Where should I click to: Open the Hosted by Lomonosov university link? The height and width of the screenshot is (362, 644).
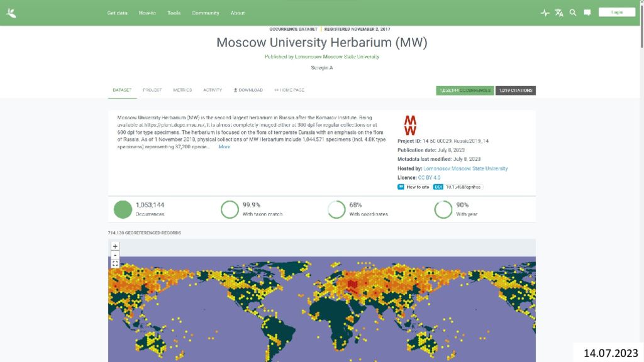(465, 168)
